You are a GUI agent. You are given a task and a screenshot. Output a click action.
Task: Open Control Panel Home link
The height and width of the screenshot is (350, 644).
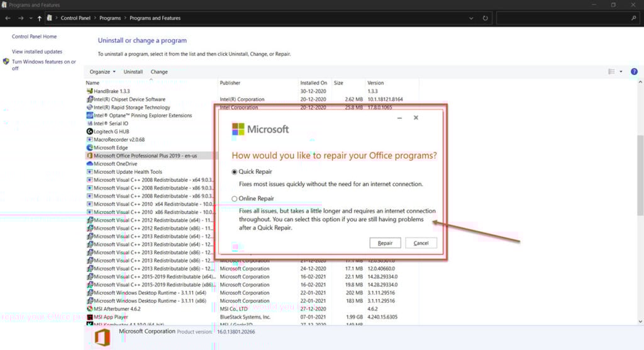(x=34, y=37)
